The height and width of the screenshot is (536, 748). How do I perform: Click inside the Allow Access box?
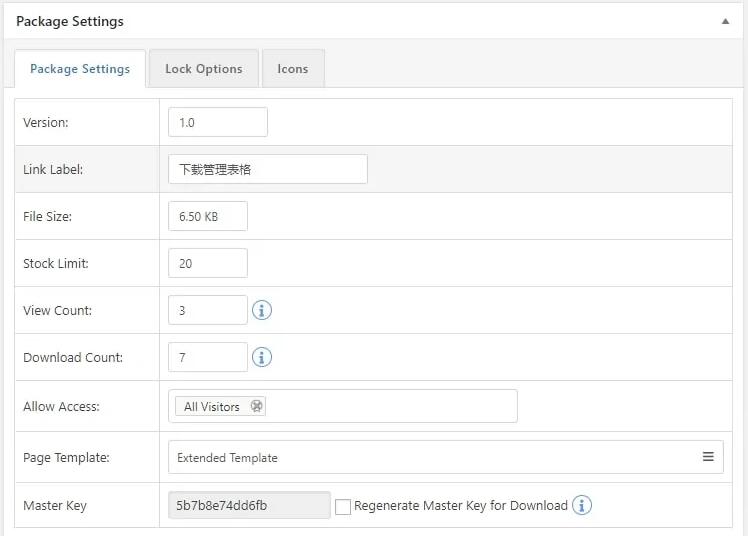pyautogui.click(x=343, y=406)
